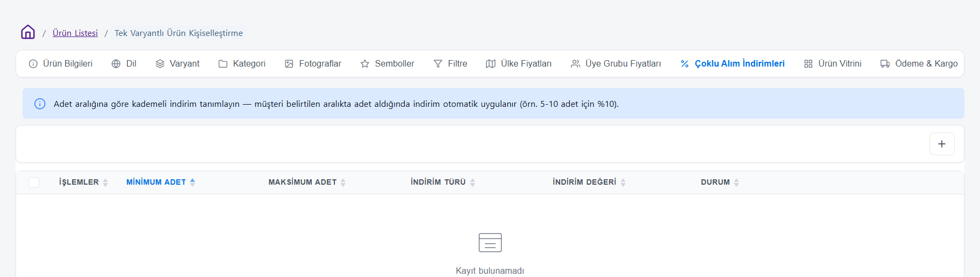Viewport: 980px width, 277px height.
Task: Add a new discount with plus button
Action: point(942,144)
